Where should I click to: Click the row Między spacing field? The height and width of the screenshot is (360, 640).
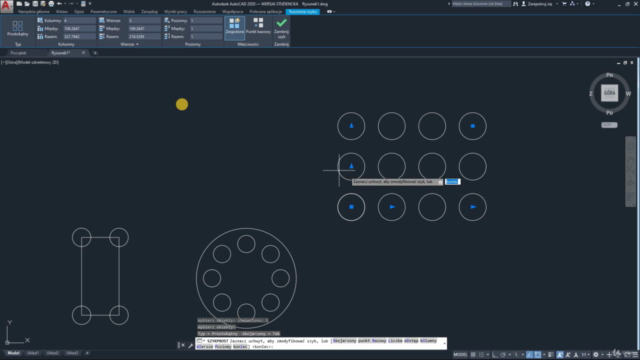click(x=144, y=29)
